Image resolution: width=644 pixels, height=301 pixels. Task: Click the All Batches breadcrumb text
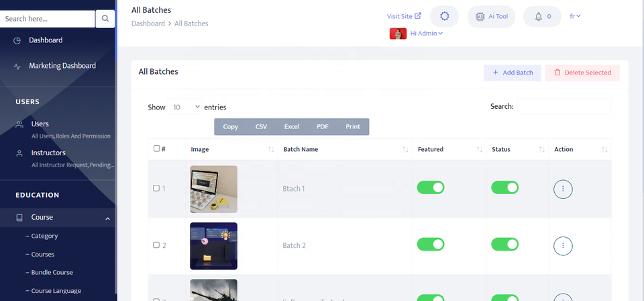[191, 24]
